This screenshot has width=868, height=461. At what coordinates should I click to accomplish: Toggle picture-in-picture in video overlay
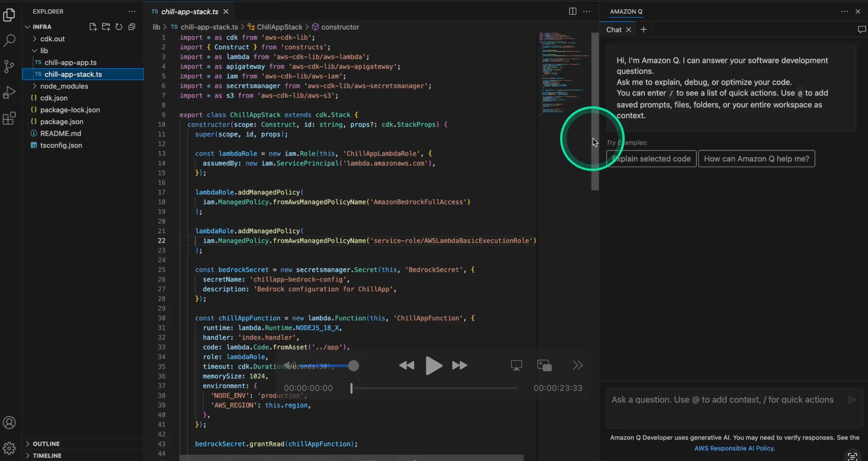[544, 365]
